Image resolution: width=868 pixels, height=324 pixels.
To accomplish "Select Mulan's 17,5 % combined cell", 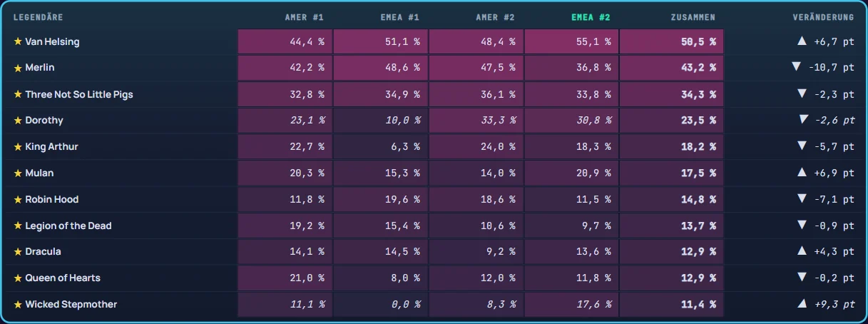I will tap(672, 173).
